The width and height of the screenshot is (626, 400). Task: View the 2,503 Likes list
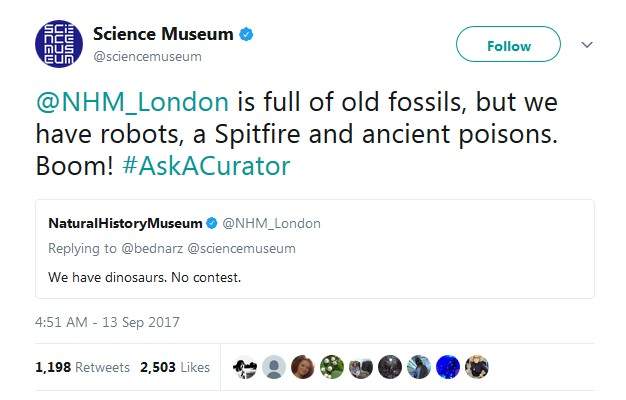[176, 367]
